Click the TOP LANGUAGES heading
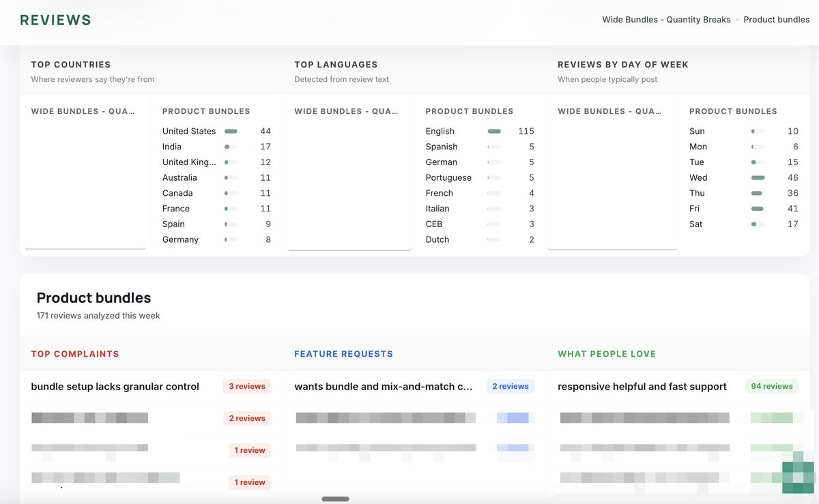Screen dimensions: 819x504 (x=336, y=65)
